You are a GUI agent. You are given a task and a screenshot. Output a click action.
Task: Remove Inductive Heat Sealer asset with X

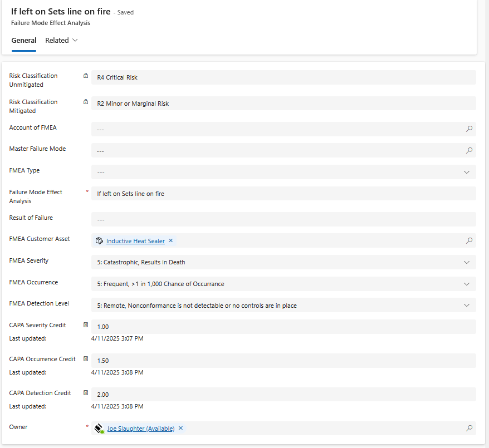pyautogui.click(x=171, y=241)
